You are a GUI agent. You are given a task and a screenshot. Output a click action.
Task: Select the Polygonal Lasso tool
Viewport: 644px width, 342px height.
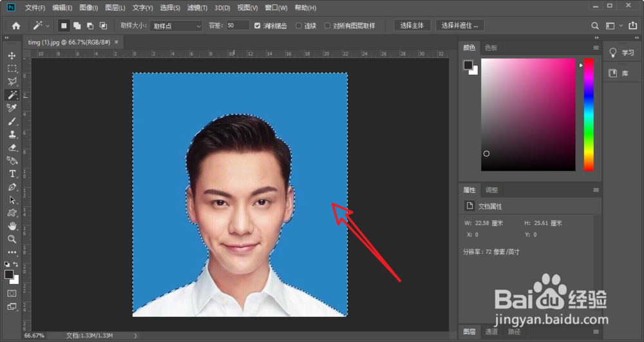(x=12, y=82)
